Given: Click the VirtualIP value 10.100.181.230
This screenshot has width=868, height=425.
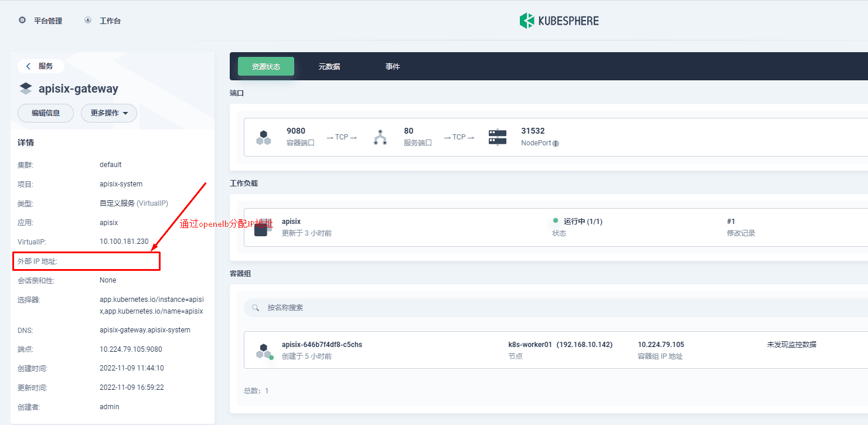Looking at the screenshot, I should click(124, 242).
